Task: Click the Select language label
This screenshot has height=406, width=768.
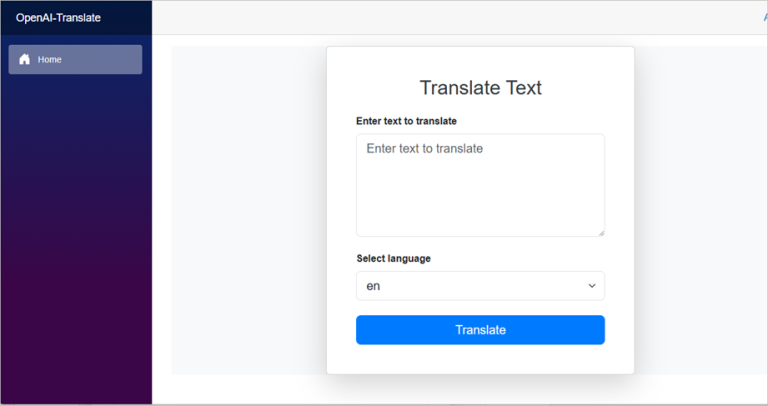Action: point(394,259)
